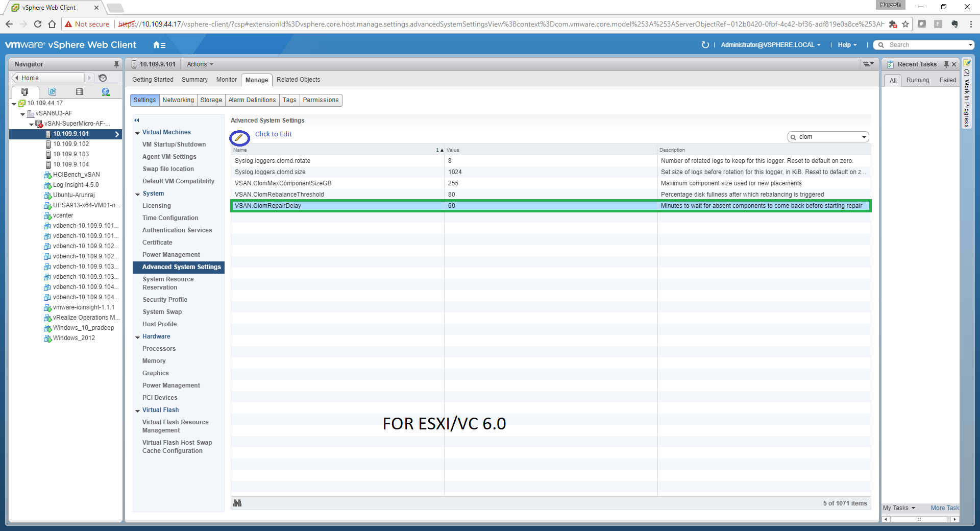Click the refresh icon in top header
Viewport: 980px width, 531px height.
tap(705, 45)
